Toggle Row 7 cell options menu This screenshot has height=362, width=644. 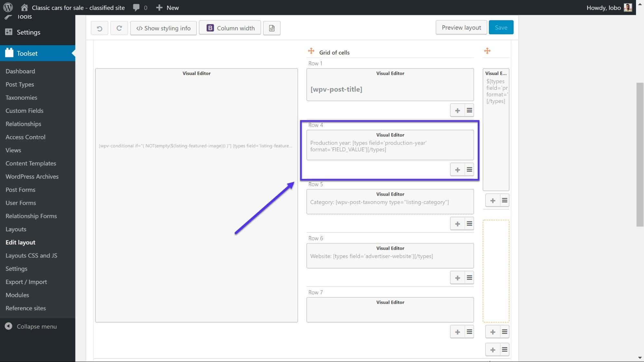pyautogui.click(x=469, y=331)
